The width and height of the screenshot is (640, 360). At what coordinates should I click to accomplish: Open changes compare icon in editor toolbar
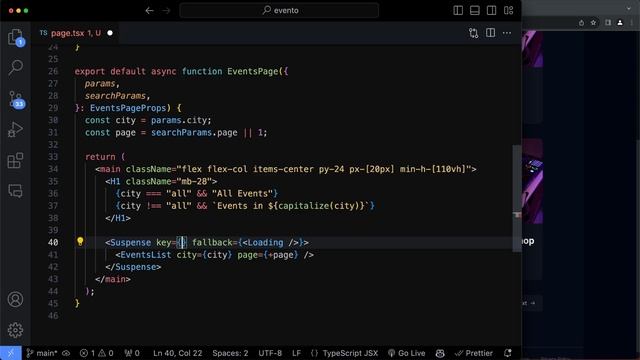tap(473, 33)
